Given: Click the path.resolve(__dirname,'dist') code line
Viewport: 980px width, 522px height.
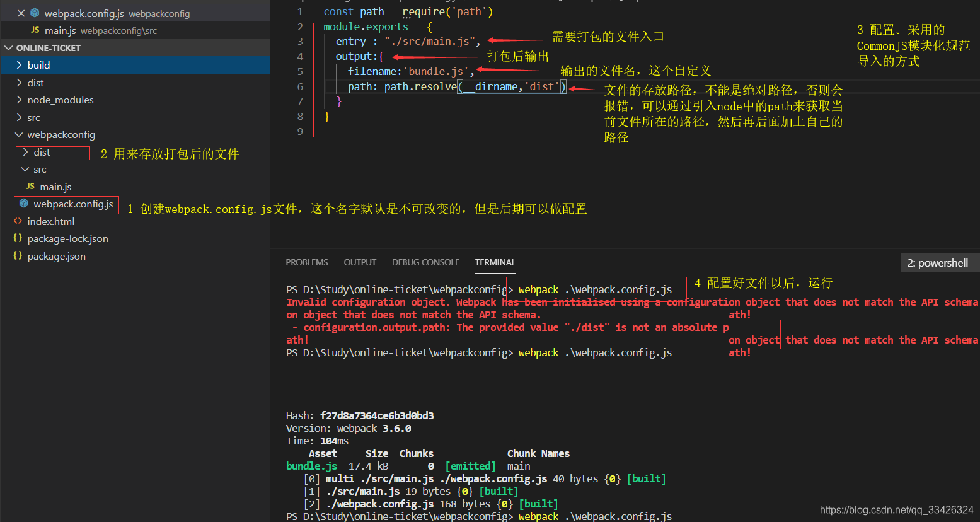Looking at the screenshot, I should point(458,86).
